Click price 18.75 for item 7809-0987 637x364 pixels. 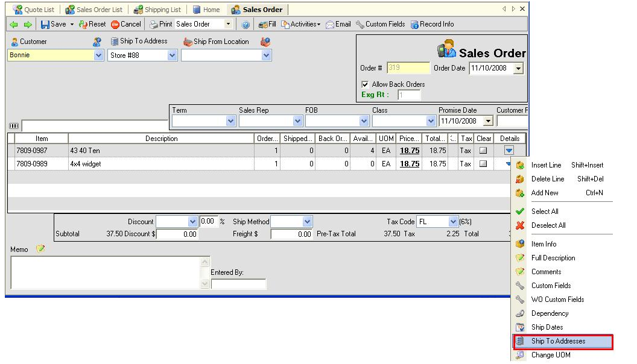tap(410, 151)
